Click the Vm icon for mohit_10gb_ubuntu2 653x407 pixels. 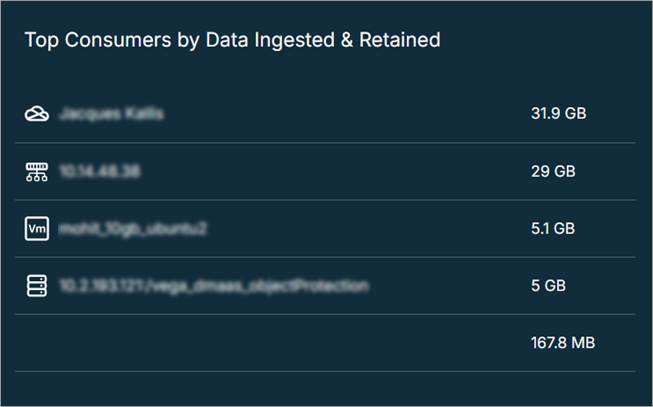pos(36,228)
